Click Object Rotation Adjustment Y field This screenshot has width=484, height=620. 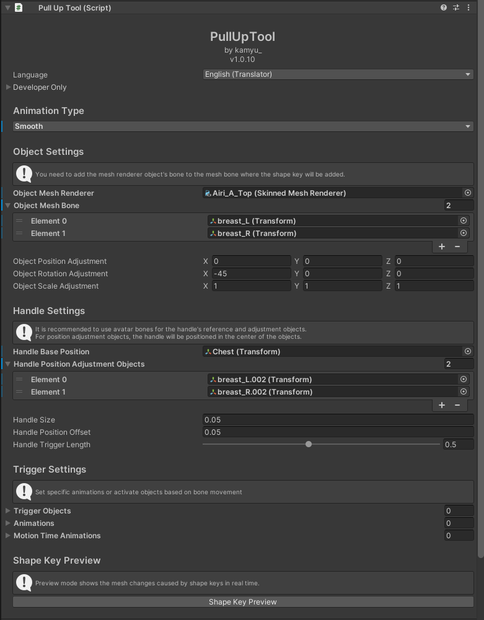342,274
